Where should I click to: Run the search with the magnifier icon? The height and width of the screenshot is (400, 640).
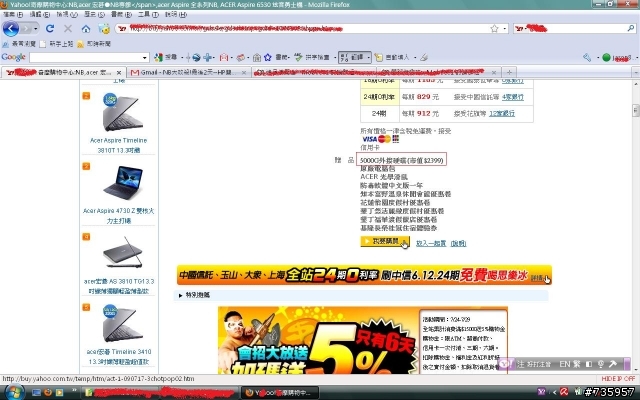point(631,28)
